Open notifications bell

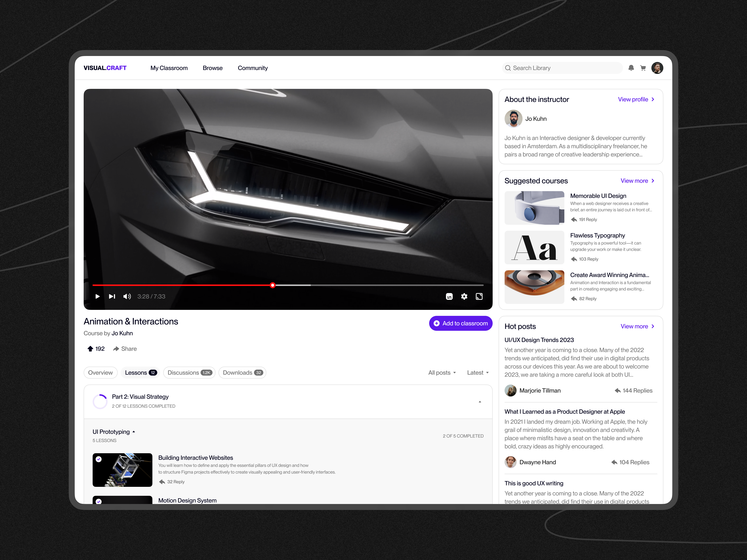[x=631, y=68]
